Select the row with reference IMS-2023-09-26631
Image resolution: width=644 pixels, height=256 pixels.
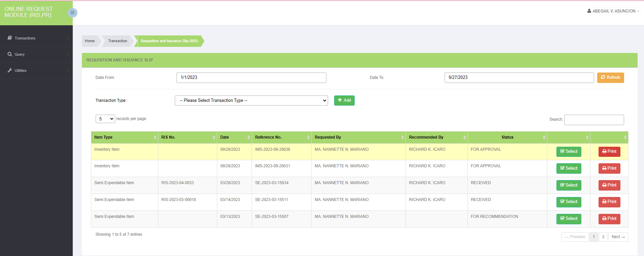(x=569, y=169)
